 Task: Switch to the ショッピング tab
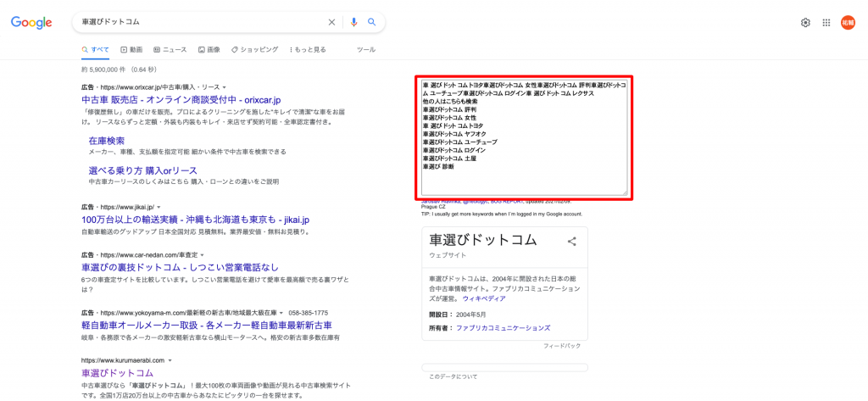click(x=254, y=49)
